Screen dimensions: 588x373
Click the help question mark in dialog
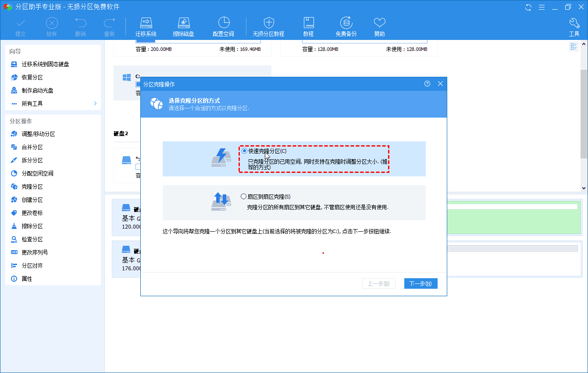point(428,84)
